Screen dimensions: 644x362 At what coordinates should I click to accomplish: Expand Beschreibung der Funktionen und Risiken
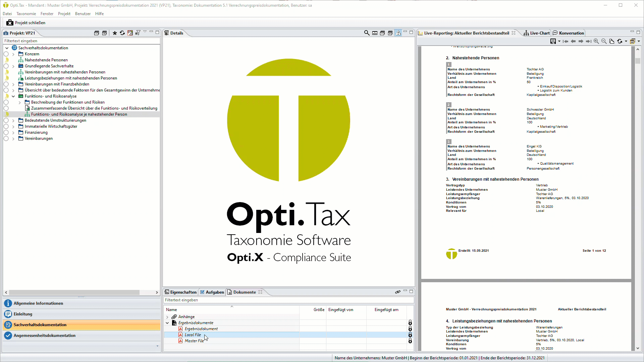19,102
